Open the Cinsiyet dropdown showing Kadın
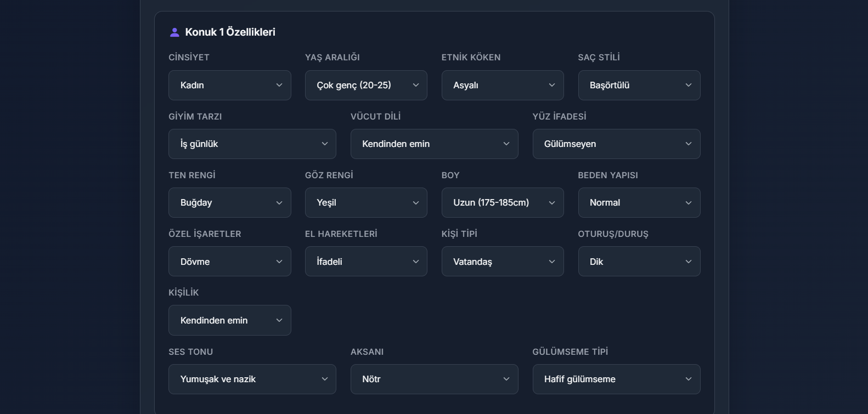The width and height of the screenshot is (868, 414). click(229, 85)
